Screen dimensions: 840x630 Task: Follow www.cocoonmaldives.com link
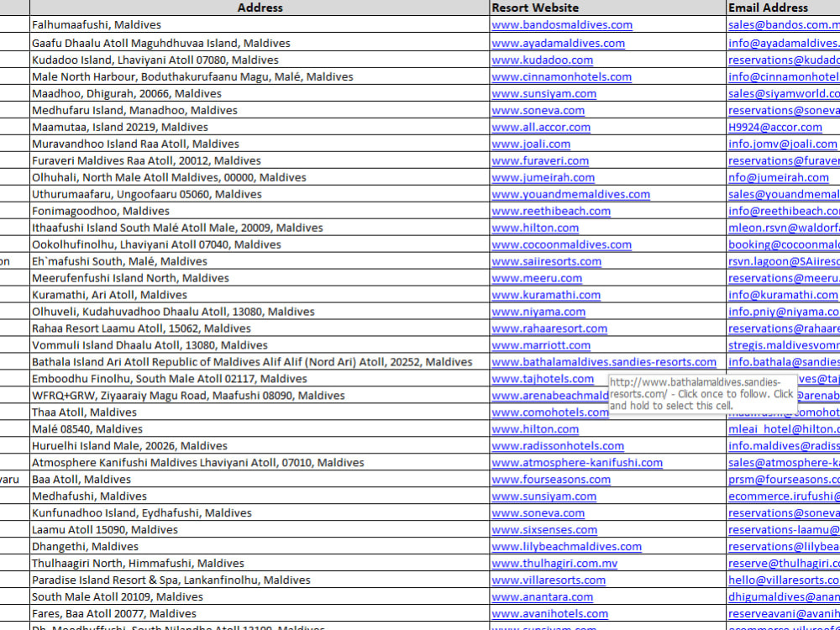[561, 244]
